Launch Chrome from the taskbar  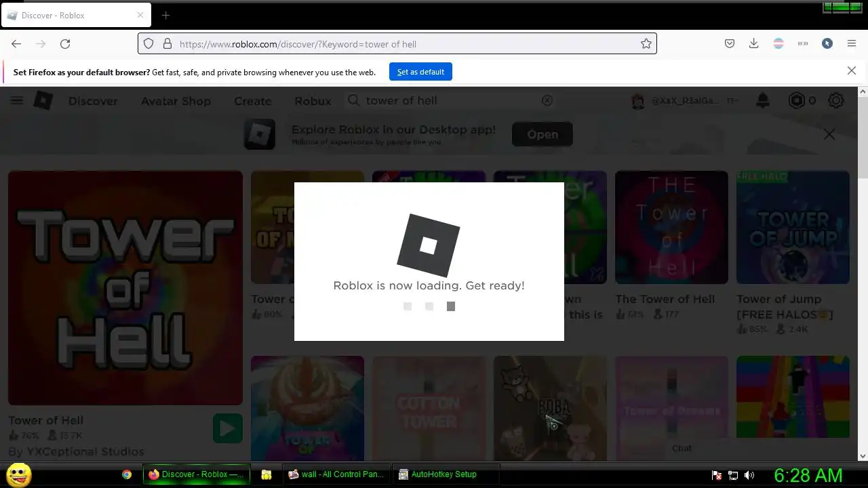pyautogui.click(x=127, y=474)
